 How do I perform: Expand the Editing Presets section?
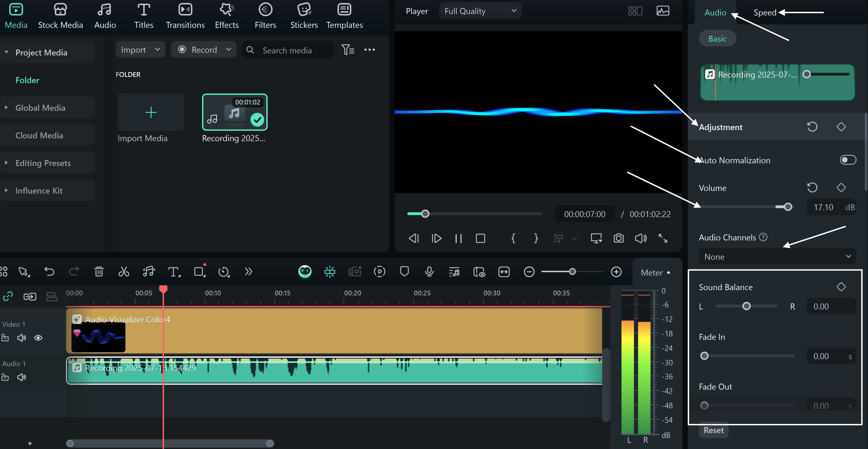coord(6,163)
